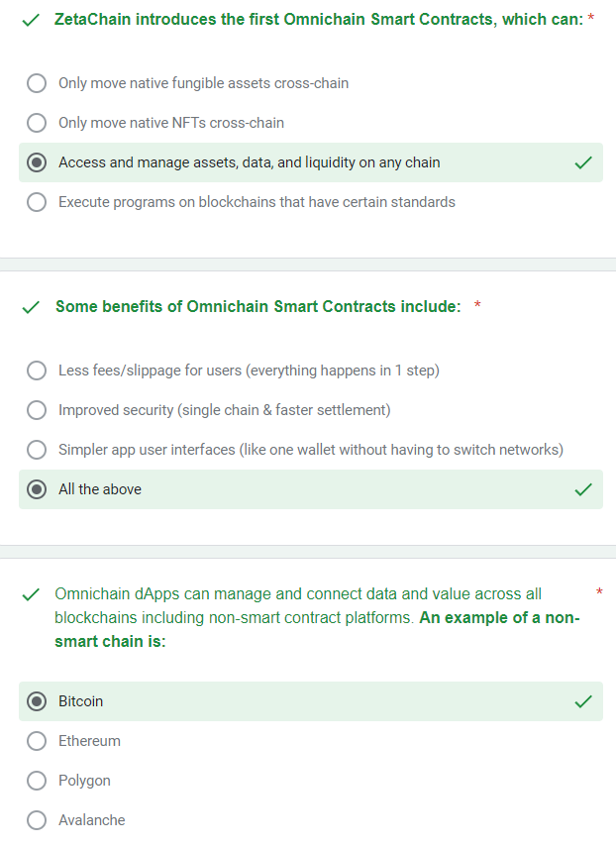
Task: Click correct-answer checkmark in 'All the above' row
Action: [x=583, y=489]
